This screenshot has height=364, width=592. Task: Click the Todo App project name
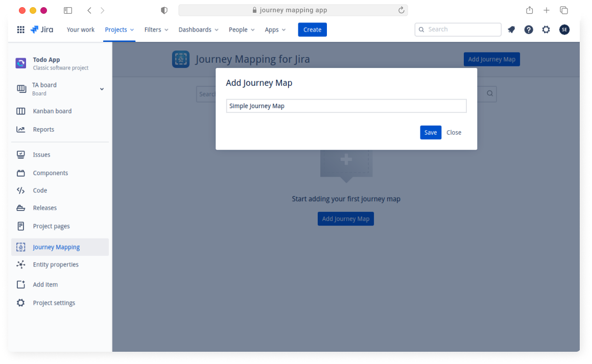(x=46, y=60)
